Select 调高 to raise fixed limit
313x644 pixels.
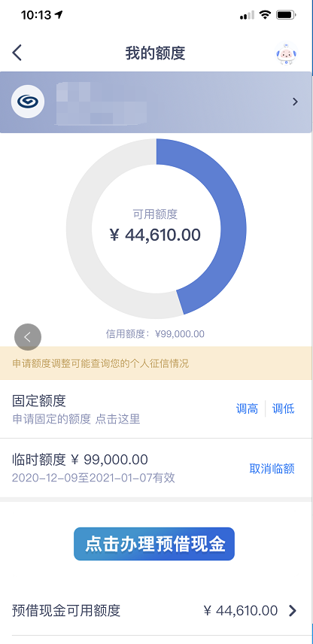[247, 409]
